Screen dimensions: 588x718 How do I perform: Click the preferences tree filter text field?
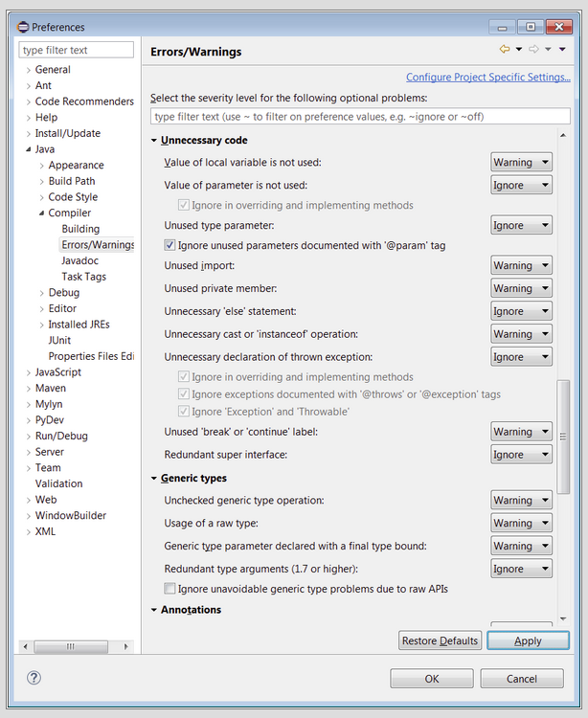(77, 50)
